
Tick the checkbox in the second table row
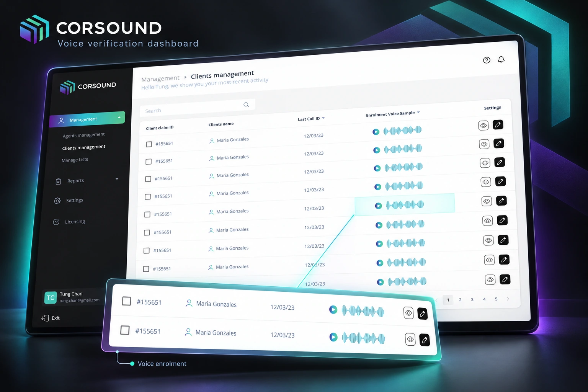point(149,162)
